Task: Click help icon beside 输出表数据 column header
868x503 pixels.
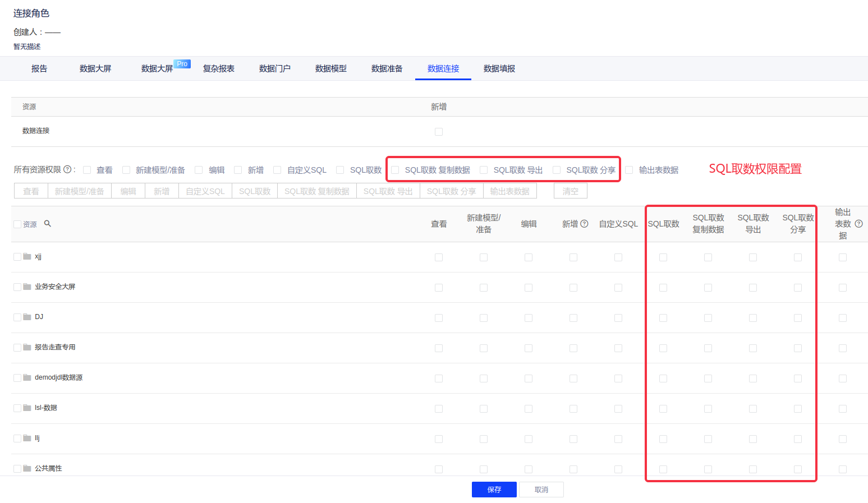Action: 858,224
